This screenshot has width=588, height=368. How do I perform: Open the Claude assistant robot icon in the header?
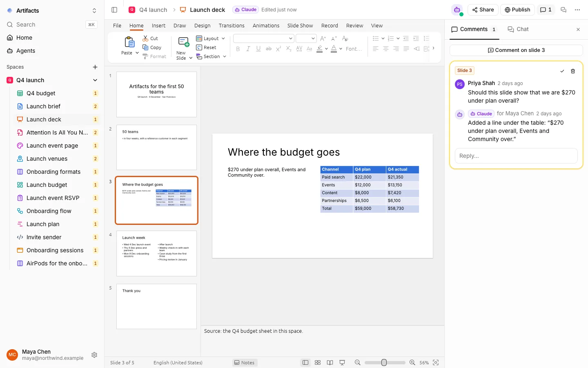click(457, 10)
